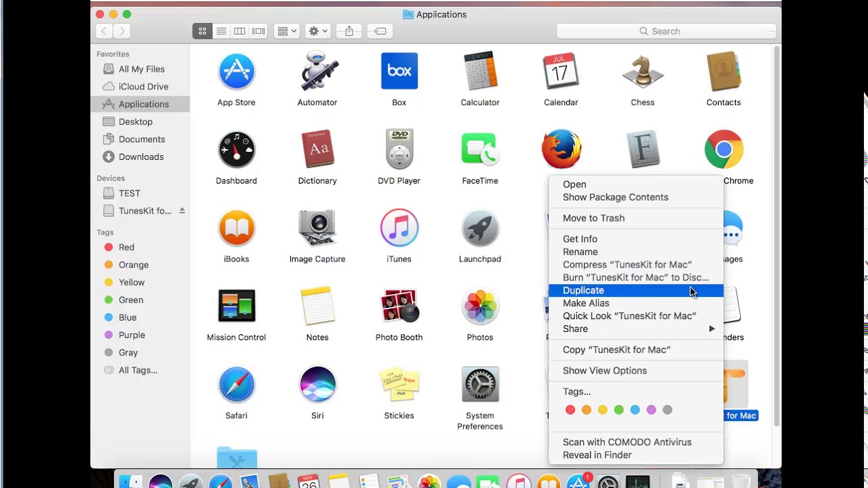The height and width of the screenshot is (488, 868).
Task: Choose Scan with COMODO Antivirus
Action: [x=635, y=442]
